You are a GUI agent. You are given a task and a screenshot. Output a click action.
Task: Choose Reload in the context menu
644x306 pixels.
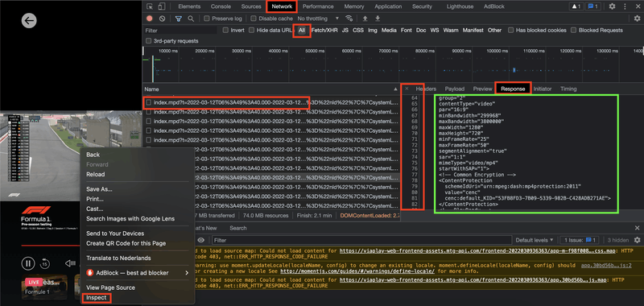point(95,174)
